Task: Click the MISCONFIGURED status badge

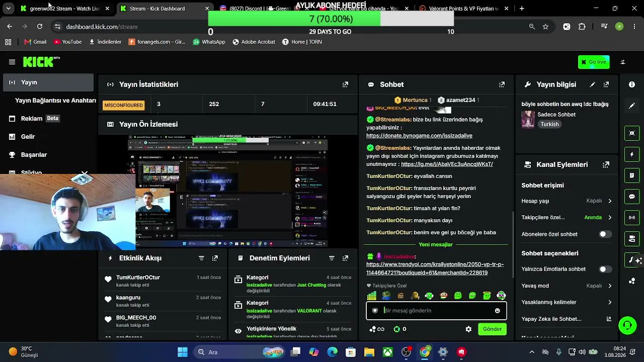Action: pyautogui.click(x=123, y=105)
